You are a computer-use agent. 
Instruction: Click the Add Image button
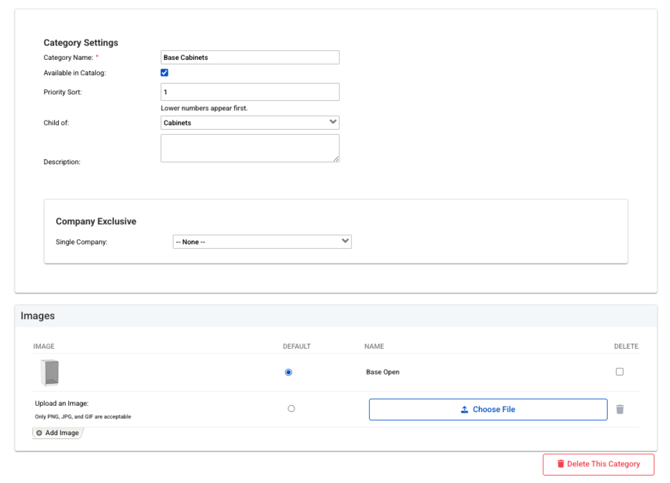tap(58, 433)
